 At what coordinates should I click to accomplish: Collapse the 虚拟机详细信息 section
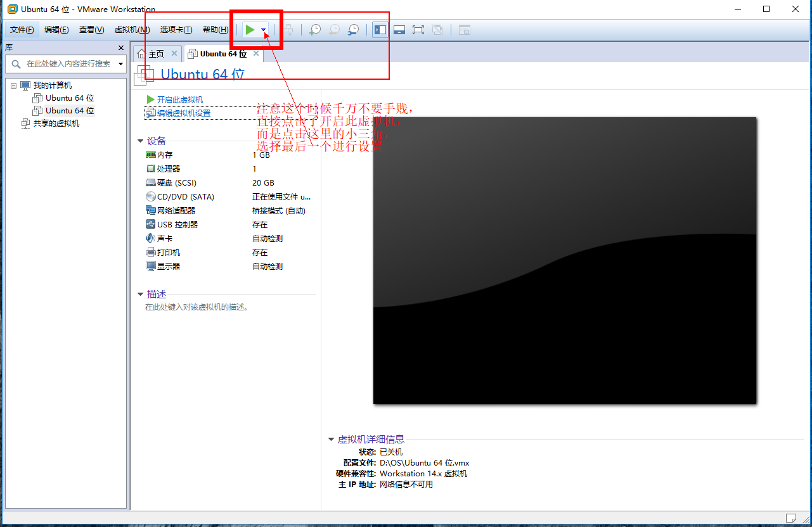[331, 440]
